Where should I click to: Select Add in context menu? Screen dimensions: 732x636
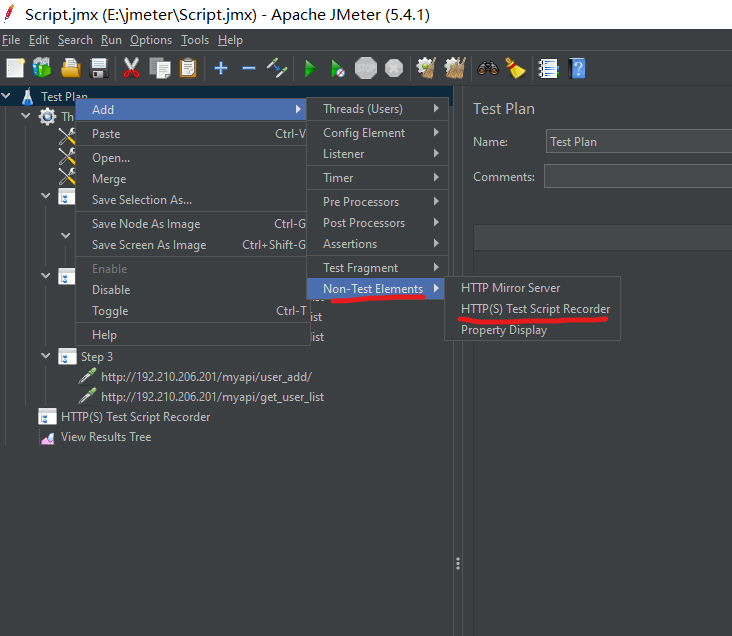point(191,109)
